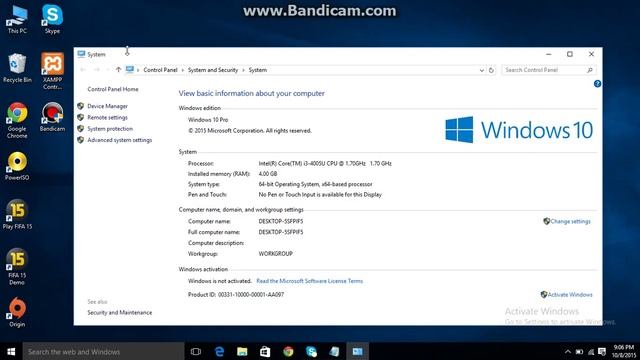Open File Explorer from taskbar
The image size is (640, 360).
242,351
